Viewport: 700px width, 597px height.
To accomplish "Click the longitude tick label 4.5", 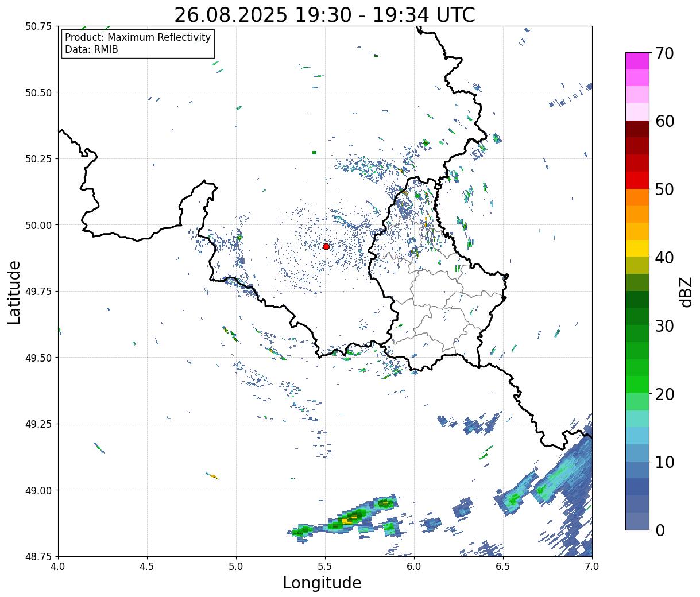I will [147, 566].
